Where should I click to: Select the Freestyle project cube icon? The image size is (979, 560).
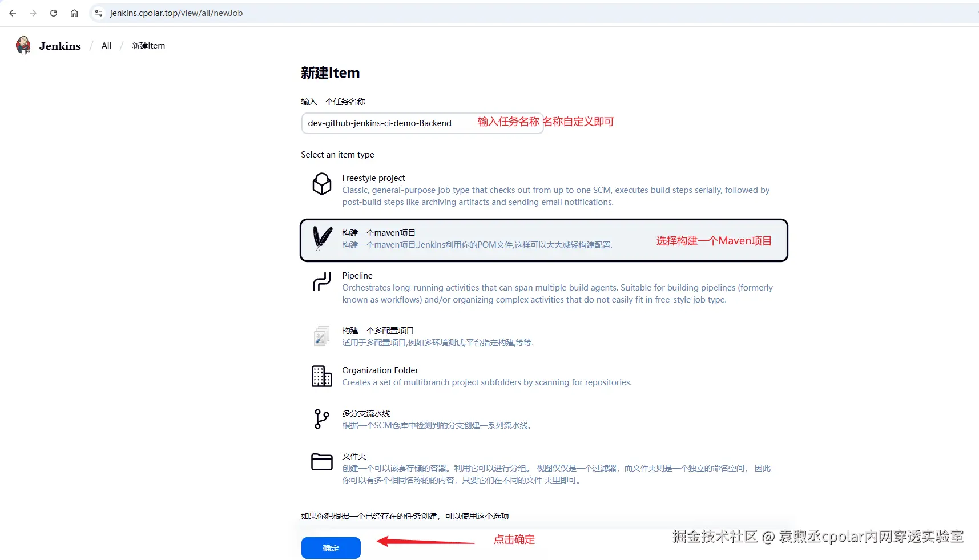[322, 184]
